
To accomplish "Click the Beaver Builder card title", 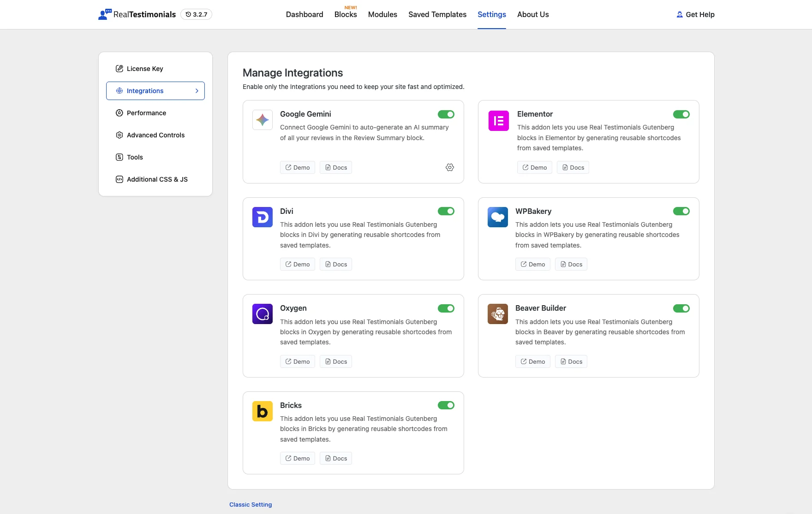I will coord(541,308).
